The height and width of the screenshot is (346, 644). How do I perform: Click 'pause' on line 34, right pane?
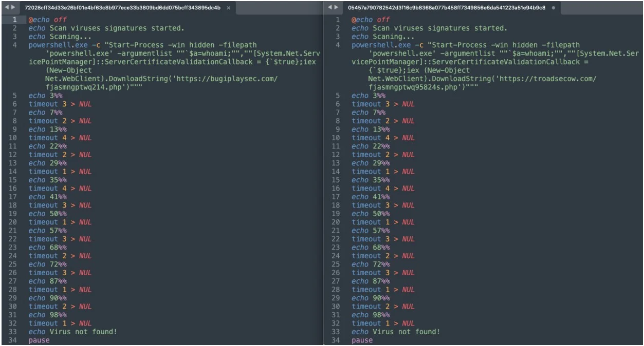pyautogui.click(x=362, y=340)
